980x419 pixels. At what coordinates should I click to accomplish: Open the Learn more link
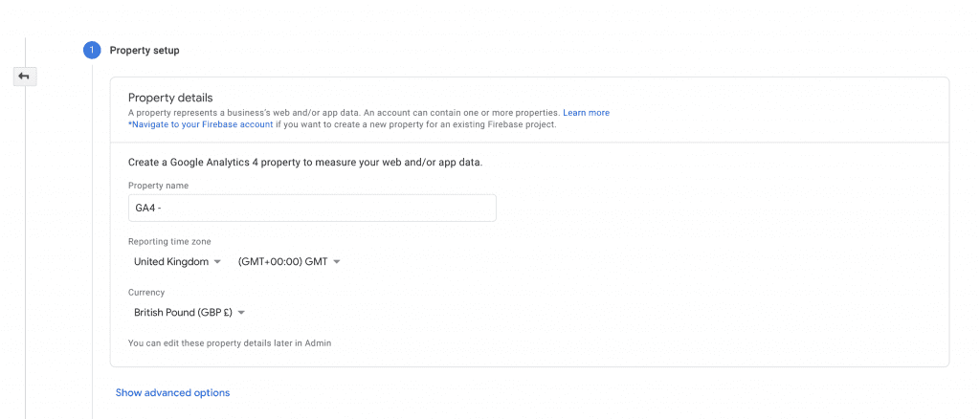click(x=586, y=113)
